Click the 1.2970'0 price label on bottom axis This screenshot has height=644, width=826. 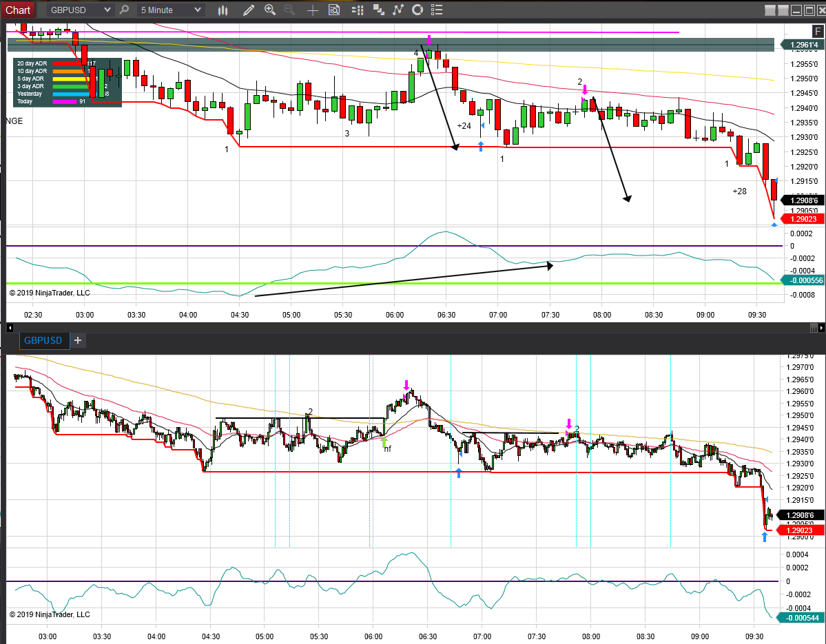(800, 367)
